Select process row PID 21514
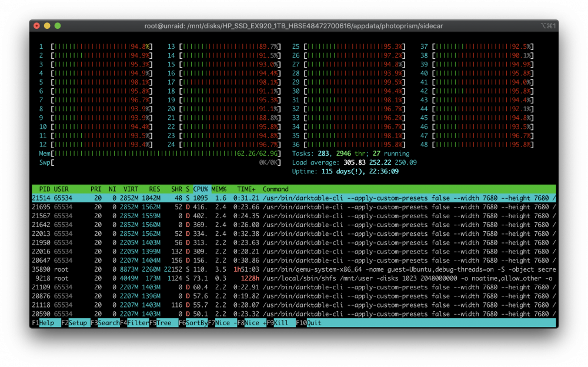 (293, 198)
